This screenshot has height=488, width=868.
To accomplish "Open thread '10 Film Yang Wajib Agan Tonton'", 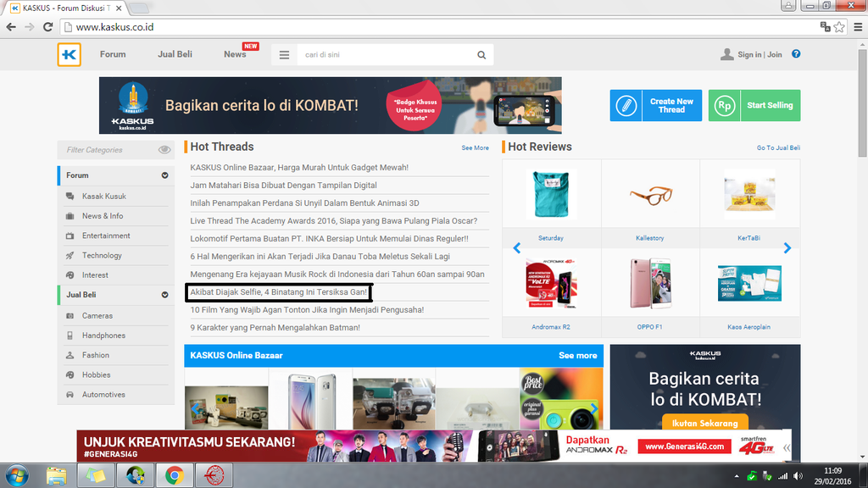I will tap(307, 310).
